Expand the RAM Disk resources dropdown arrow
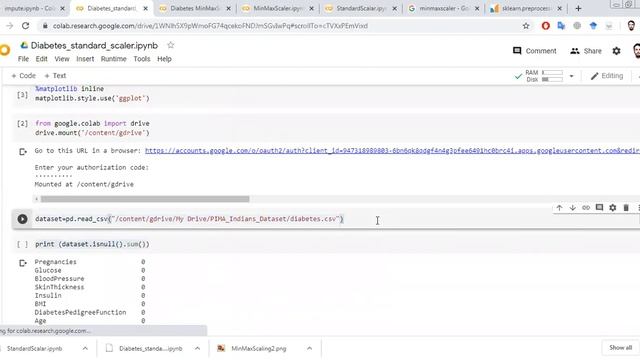 [x=571, y=76]
